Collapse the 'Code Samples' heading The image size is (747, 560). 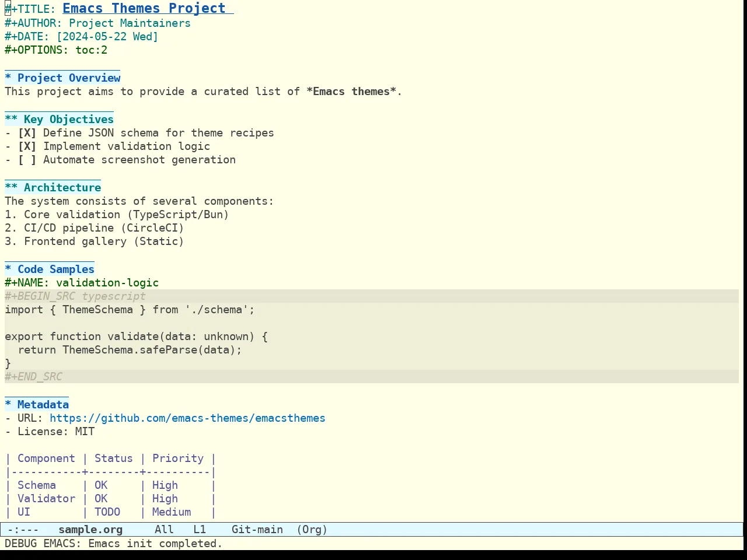(x=50, y=269)
